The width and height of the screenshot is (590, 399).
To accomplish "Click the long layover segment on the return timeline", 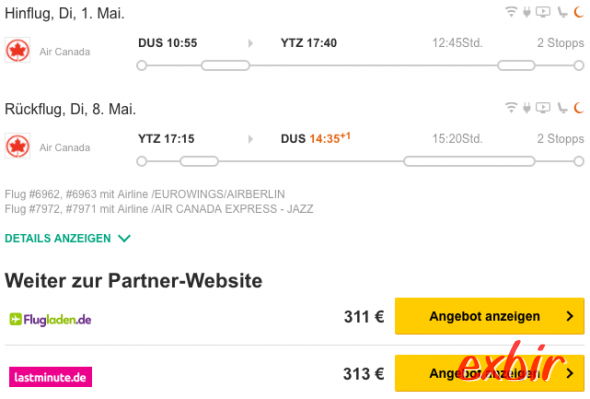I will [469, 161].
